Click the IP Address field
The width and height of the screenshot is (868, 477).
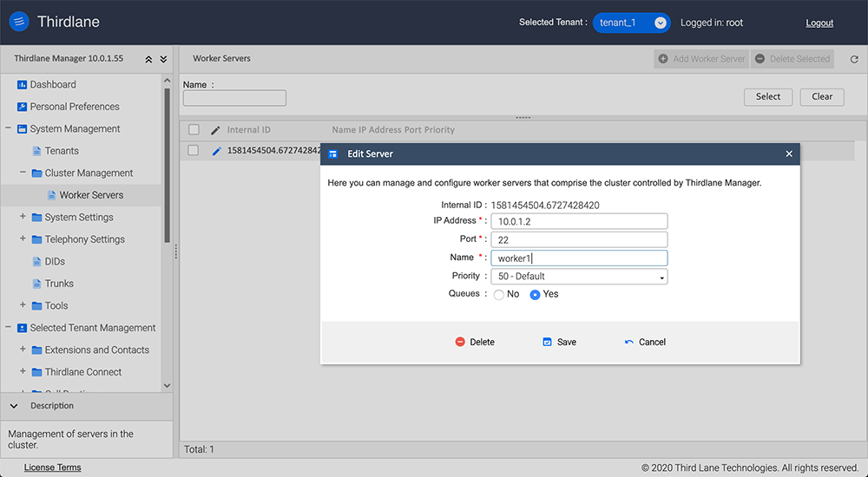(x=579, y=221)
